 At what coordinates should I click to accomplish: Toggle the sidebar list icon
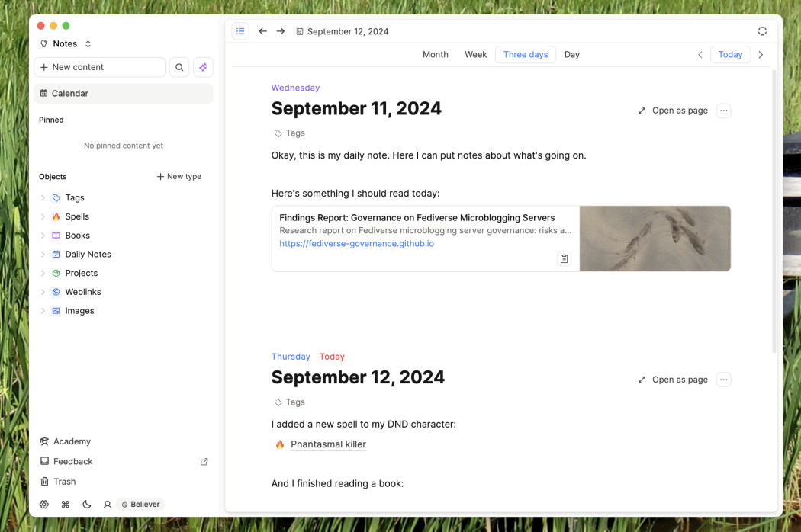click(240, 31)
